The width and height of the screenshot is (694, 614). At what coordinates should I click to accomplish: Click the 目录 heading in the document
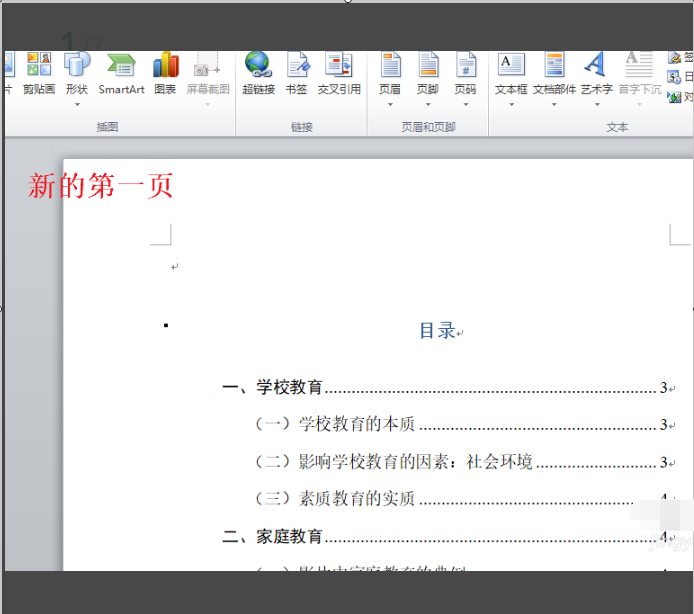[437, 331]
